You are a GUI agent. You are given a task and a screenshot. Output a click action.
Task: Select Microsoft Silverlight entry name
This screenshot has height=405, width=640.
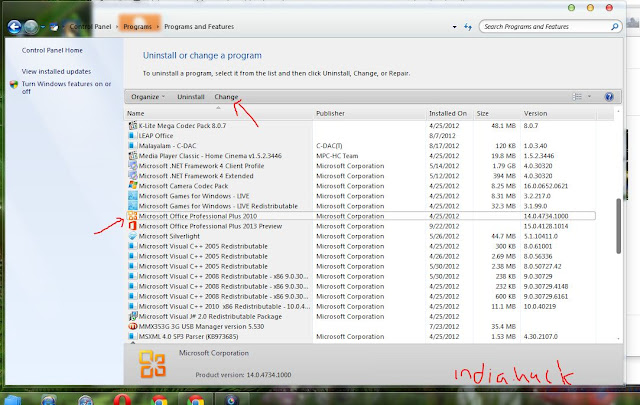(169, 236)
